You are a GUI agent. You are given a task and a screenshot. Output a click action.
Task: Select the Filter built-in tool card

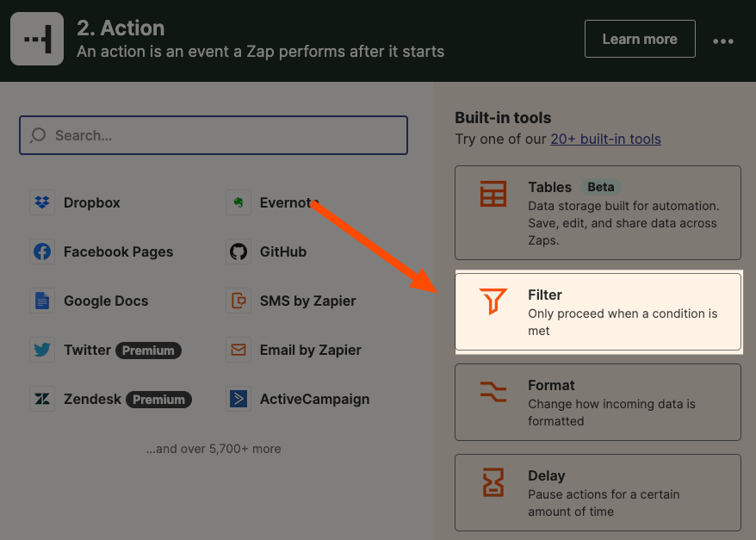coord(598,312)
